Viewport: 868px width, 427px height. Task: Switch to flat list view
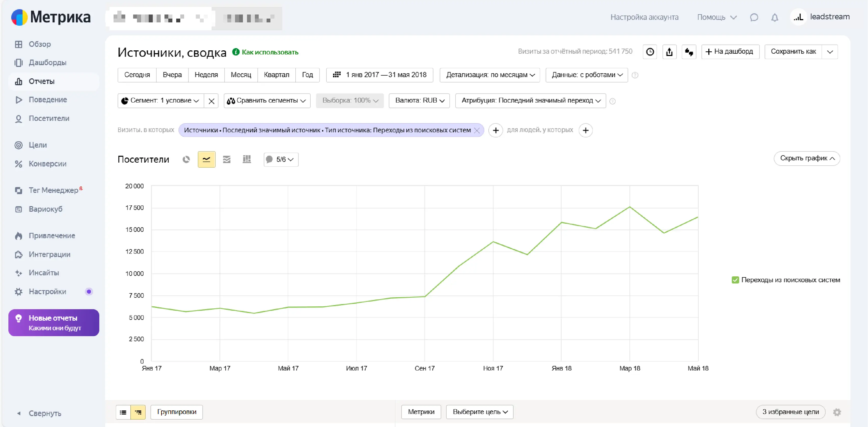tap(123, 412)
